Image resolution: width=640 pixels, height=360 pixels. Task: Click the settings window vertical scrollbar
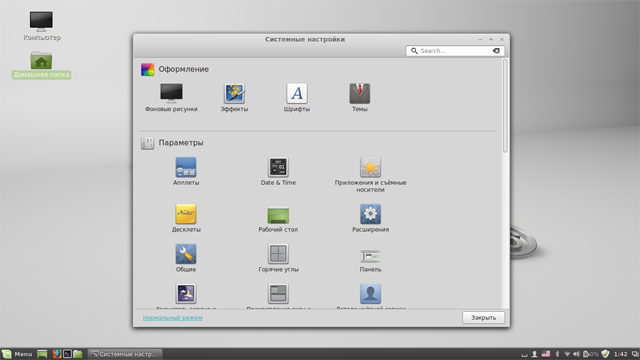[x=505, y=106]
